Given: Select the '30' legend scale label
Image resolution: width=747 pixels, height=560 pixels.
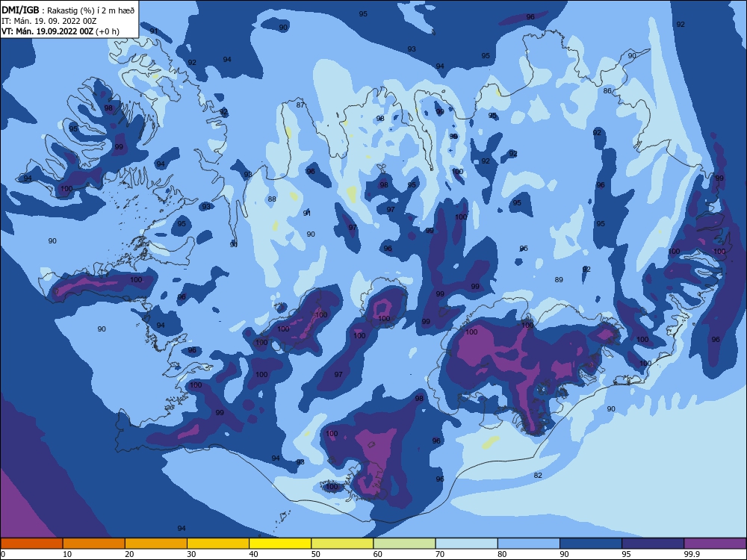Looking at the screenshot, I should (x=191, y=554).
